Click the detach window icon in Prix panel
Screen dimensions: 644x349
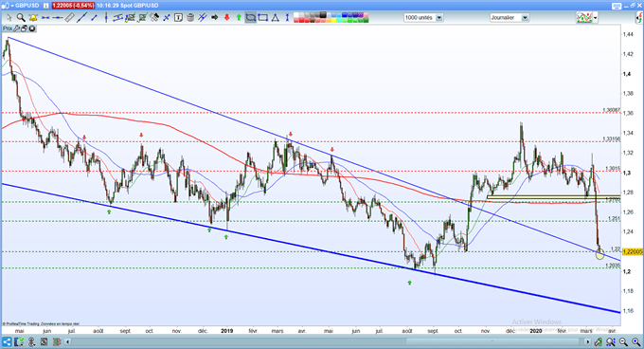(x=25, y=28)
